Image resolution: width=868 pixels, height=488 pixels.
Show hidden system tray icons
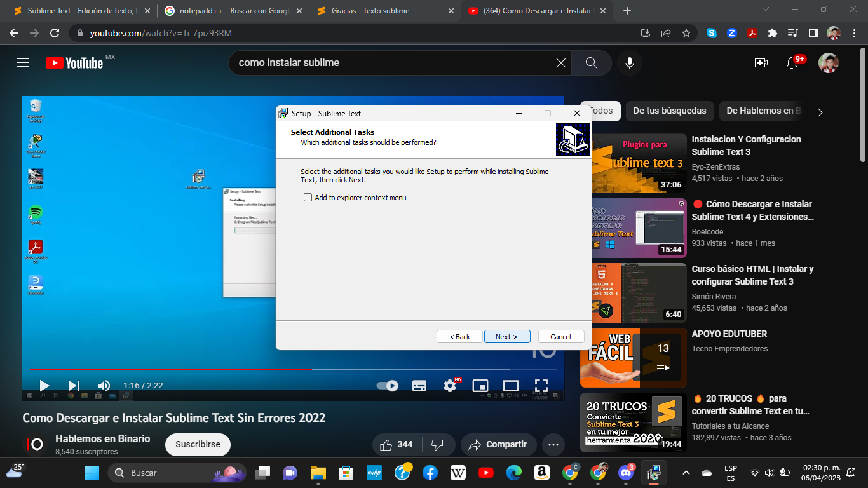click(686, 473)
